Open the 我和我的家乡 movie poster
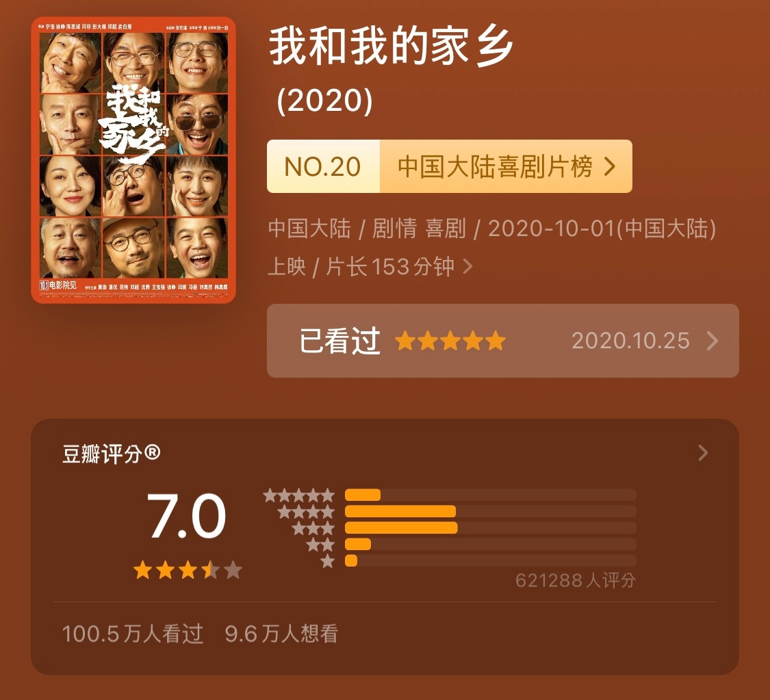Screen dimensions: 770x700 tap(133, 160)
